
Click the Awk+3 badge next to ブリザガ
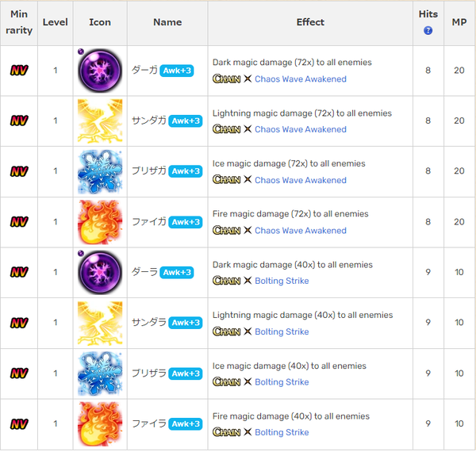point(186,171)
